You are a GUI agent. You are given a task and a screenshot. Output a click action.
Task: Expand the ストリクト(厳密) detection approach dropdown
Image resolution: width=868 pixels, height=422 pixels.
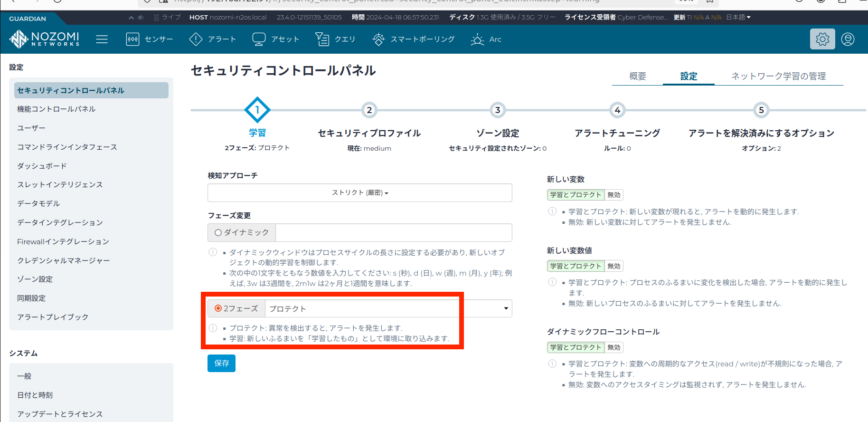point(359,193)
